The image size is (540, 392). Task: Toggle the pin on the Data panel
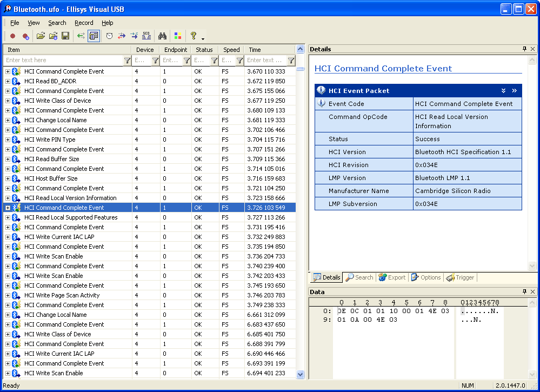524,292
